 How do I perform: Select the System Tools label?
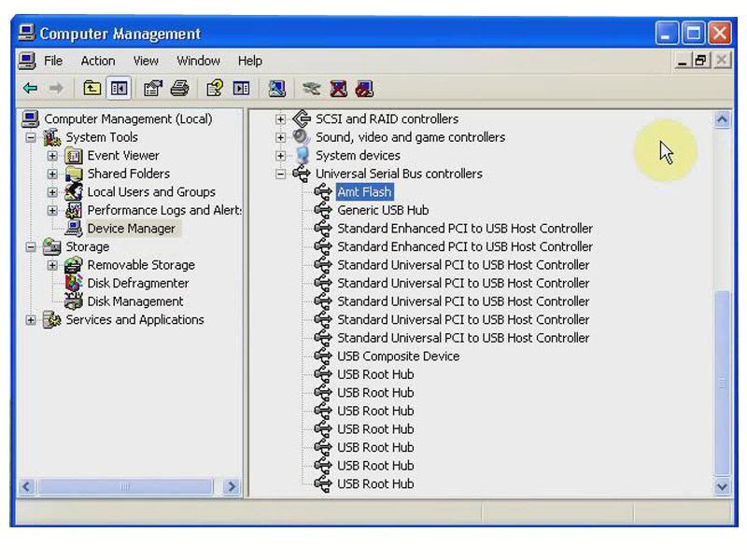click(102, 137)
